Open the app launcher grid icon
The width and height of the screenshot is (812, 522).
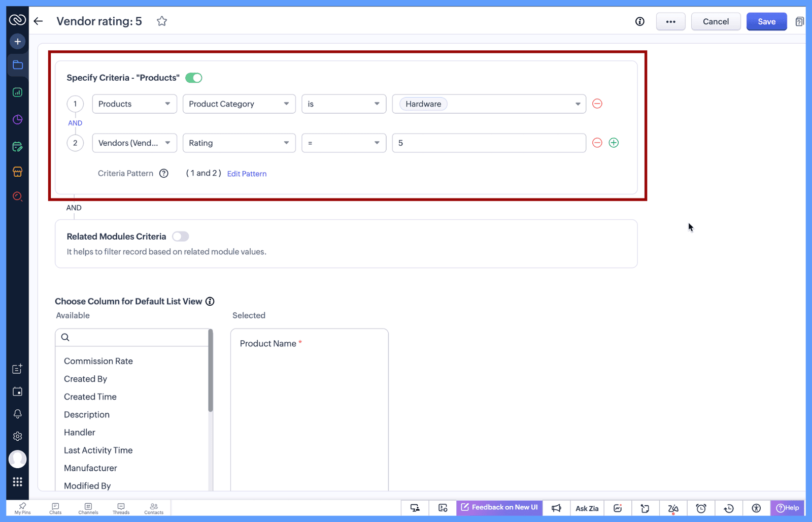click(18, 482)
